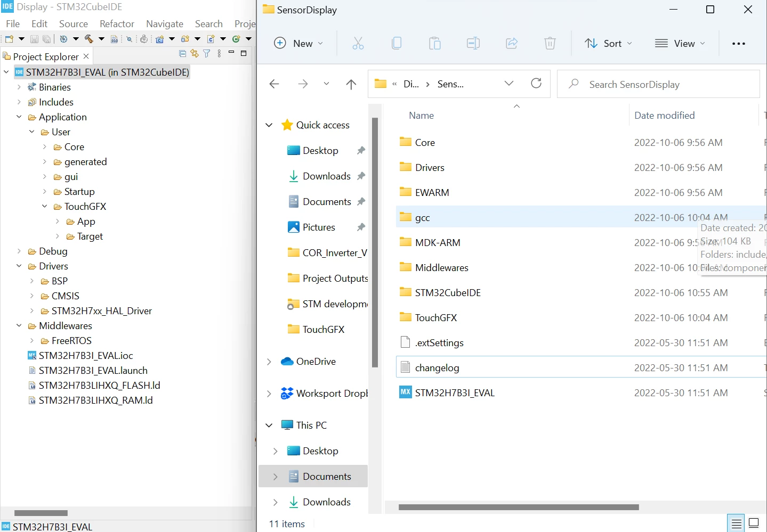The width and height of the screenshot is (767, 532).
Task: Click the Collapse All icon in Project Explorer
Action: [183, 54]
